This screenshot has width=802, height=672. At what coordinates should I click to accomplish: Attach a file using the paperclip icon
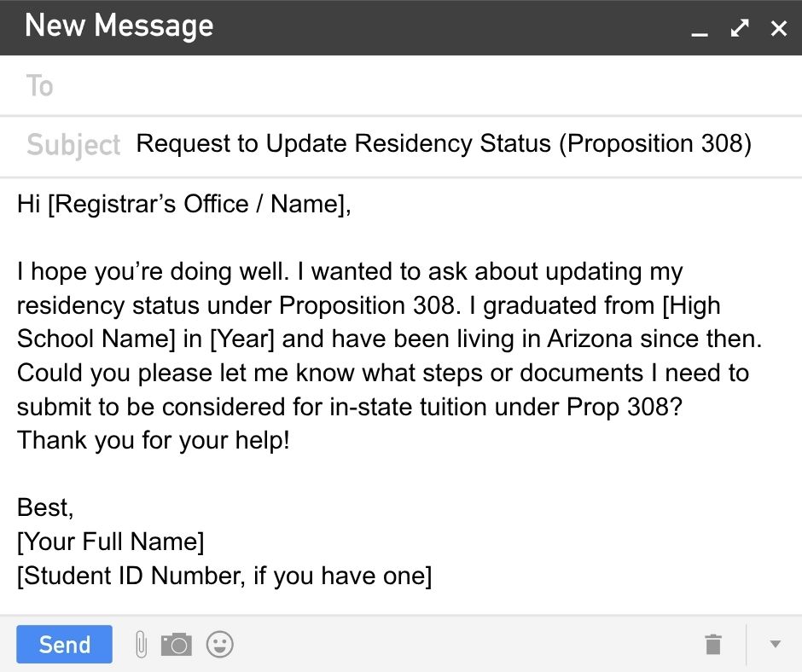141,645
